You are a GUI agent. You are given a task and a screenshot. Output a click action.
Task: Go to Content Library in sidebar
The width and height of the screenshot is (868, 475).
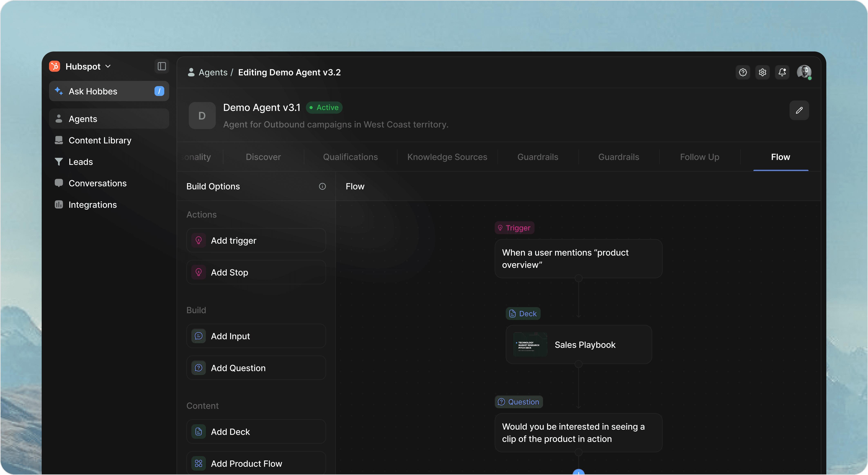click(100, 141)
